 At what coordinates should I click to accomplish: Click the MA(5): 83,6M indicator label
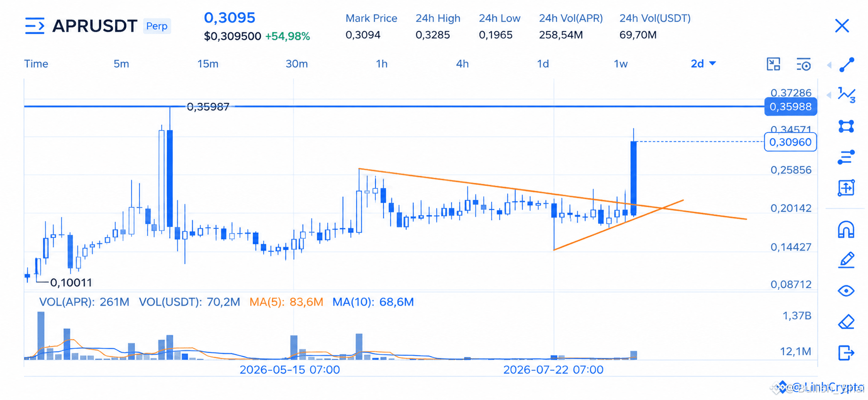click(286, 302)
